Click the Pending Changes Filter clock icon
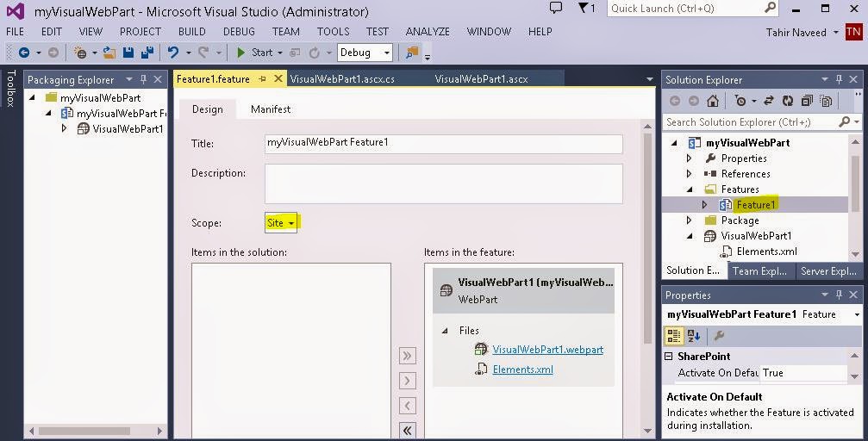The width and height of the screenshot is (868, 441). click(740, 101)
